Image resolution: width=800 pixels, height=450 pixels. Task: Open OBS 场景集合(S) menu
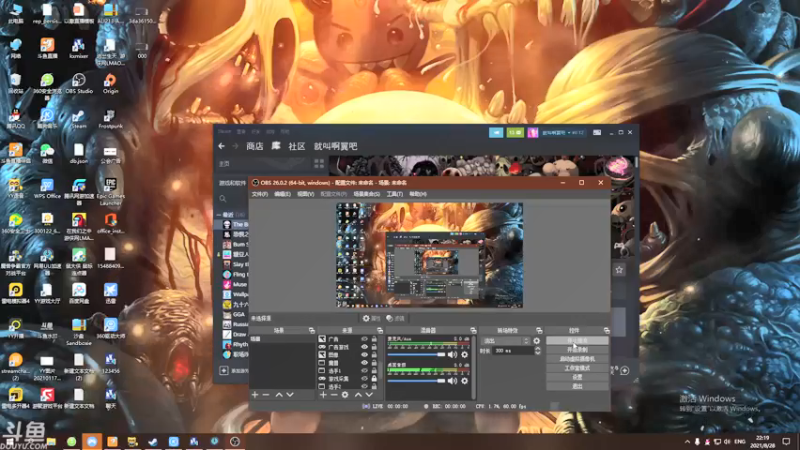pos(366,194)
